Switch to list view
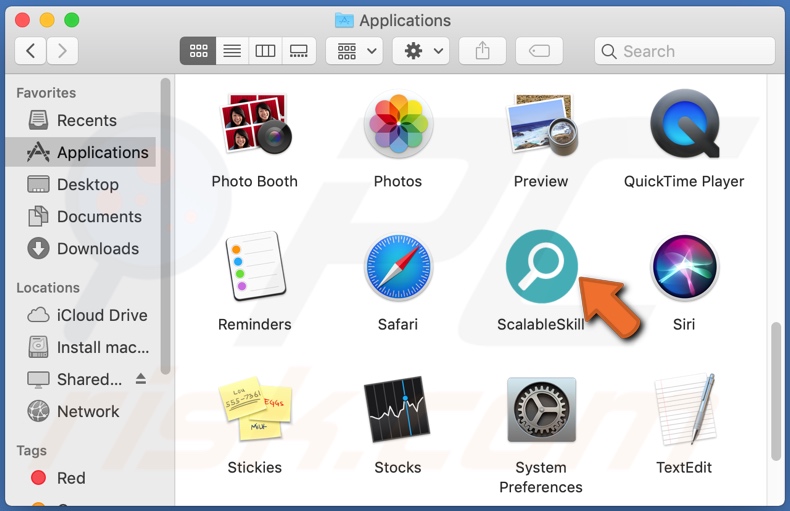Screen dimensions: 790x511 [232, 51]
